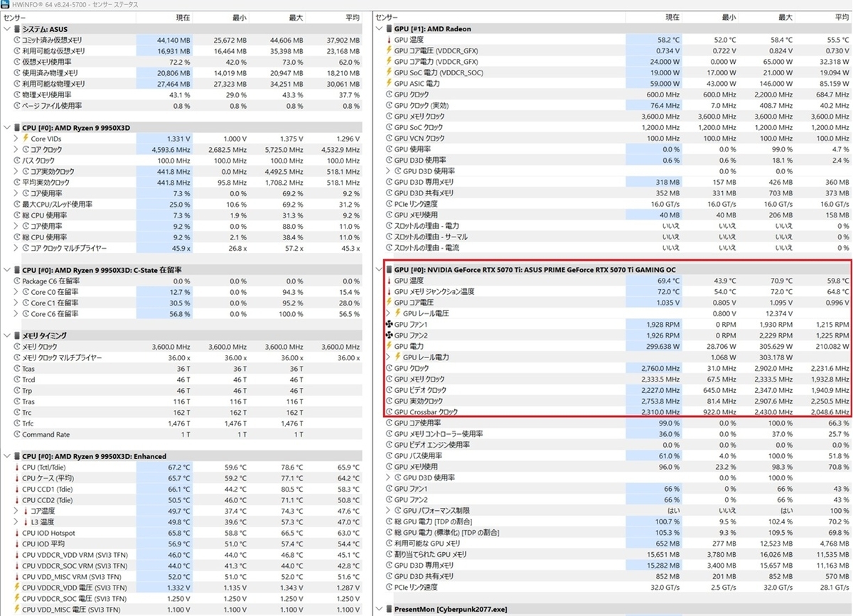The image size is (853, 616).
Task: Collapse the システム: ASUS sensor group
Action: tap(7, 29)
